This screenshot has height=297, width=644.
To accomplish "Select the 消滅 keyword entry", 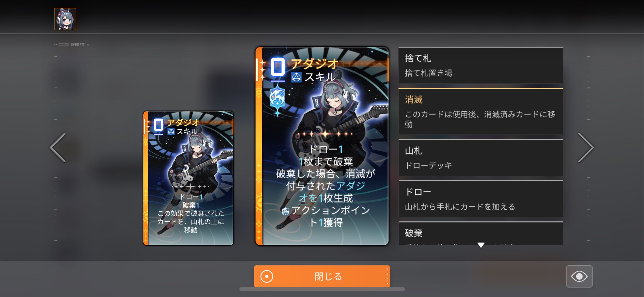I will click(481, 111).
